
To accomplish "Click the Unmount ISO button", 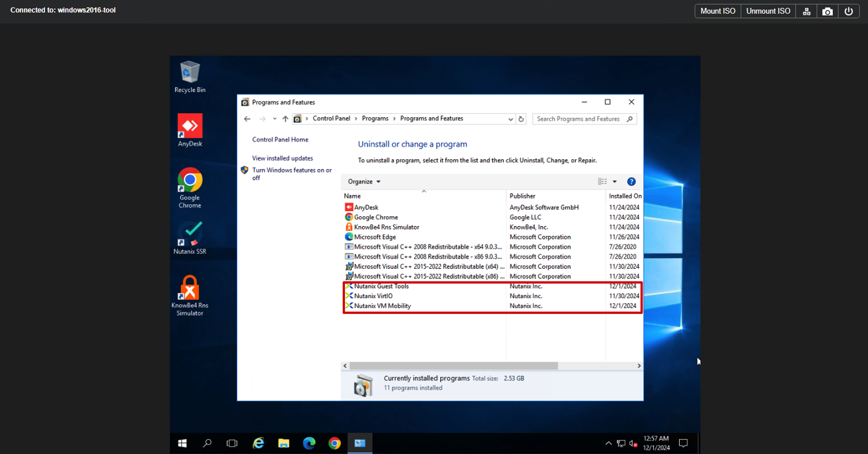I will coord(768,11).
